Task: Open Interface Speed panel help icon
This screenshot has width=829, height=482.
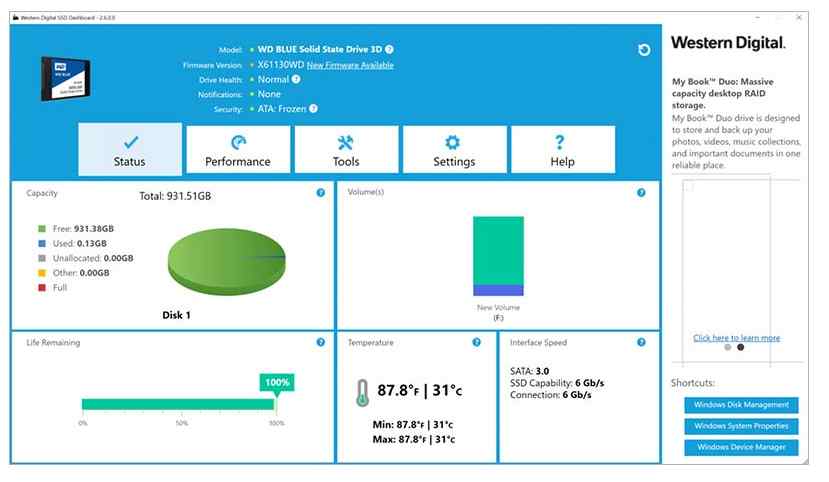Action: point(641,342)
